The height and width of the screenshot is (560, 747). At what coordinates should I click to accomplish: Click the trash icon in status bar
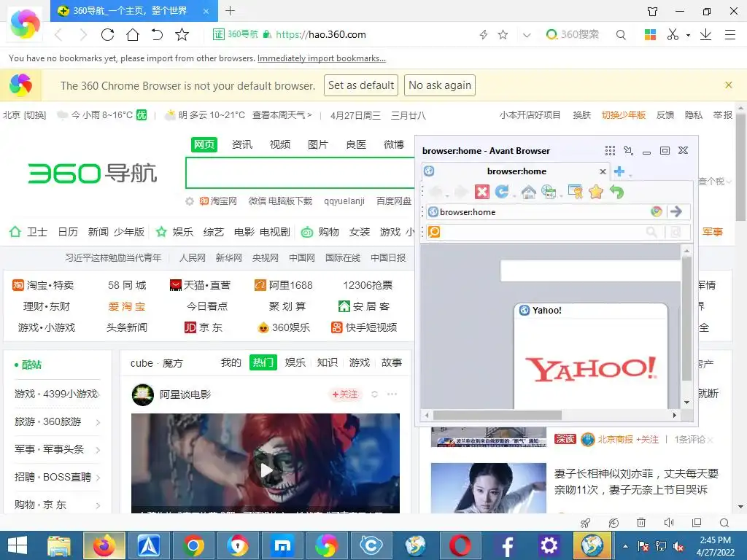point(641,523)
